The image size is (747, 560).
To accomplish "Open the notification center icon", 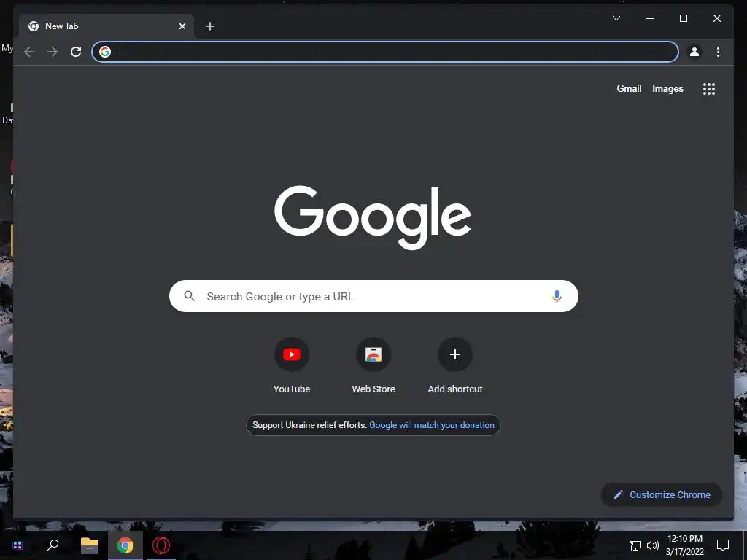I will tap(723, 545).
